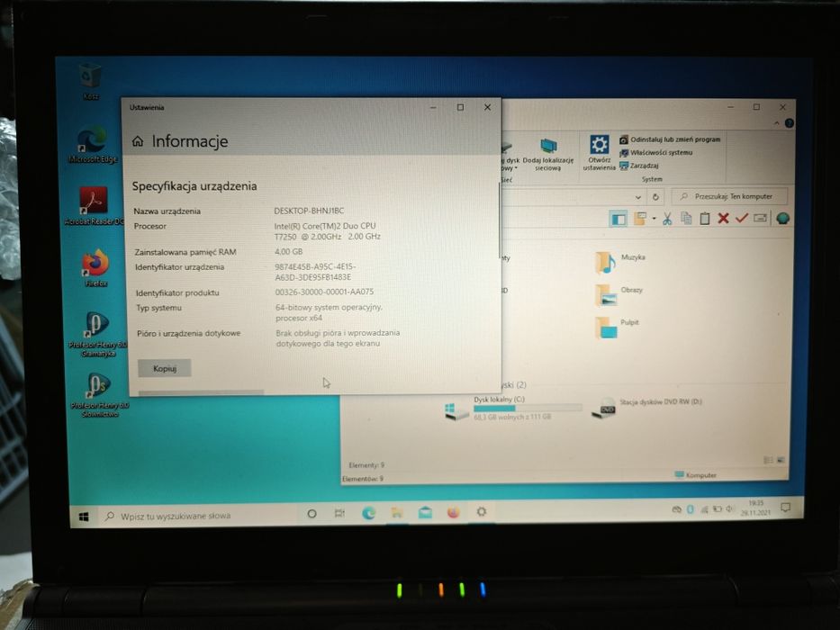
Task: Open the notification center icon
Action: tap(785, 508)
